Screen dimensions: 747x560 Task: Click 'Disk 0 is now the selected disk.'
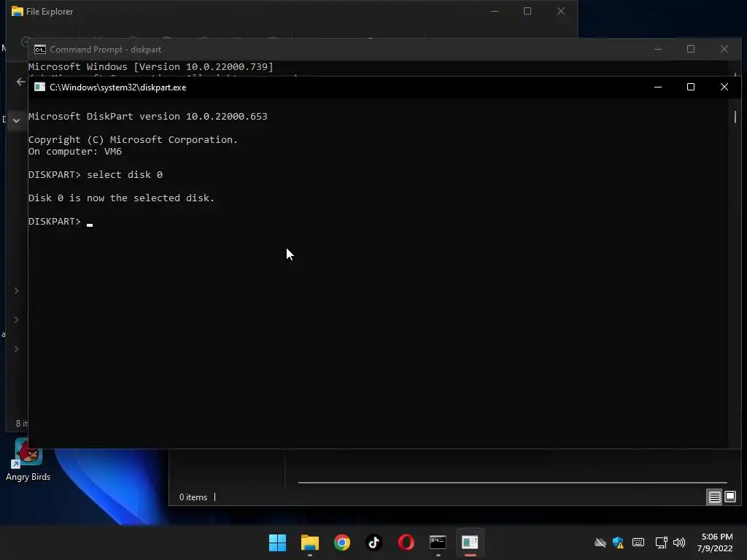pos(122,198)
